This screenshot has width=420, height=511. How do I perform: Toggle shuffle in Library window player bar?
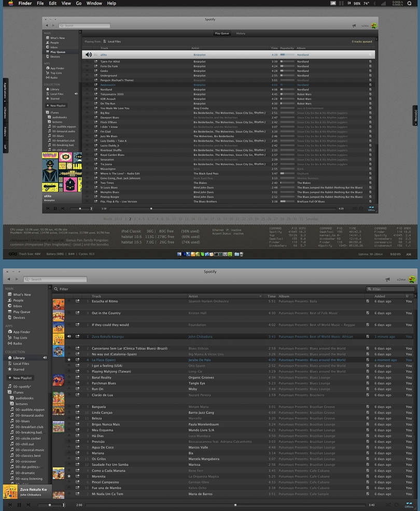pos(389,505)
